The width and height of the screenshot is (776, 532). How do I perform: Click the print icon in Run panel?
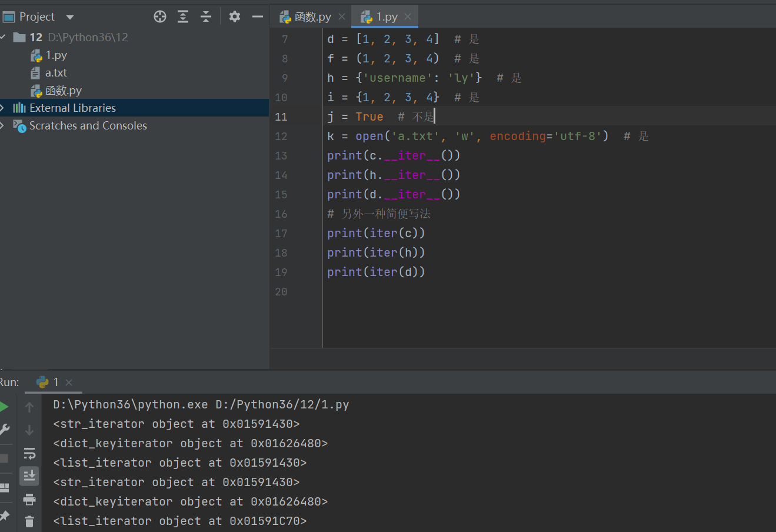(29, 500)
